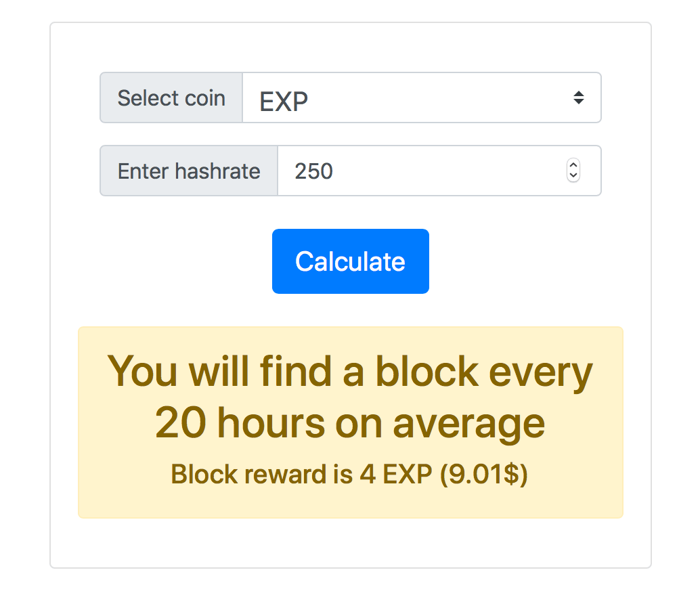
Task: Click the 250 value in hashrate field
Action: tap(314, 171)
